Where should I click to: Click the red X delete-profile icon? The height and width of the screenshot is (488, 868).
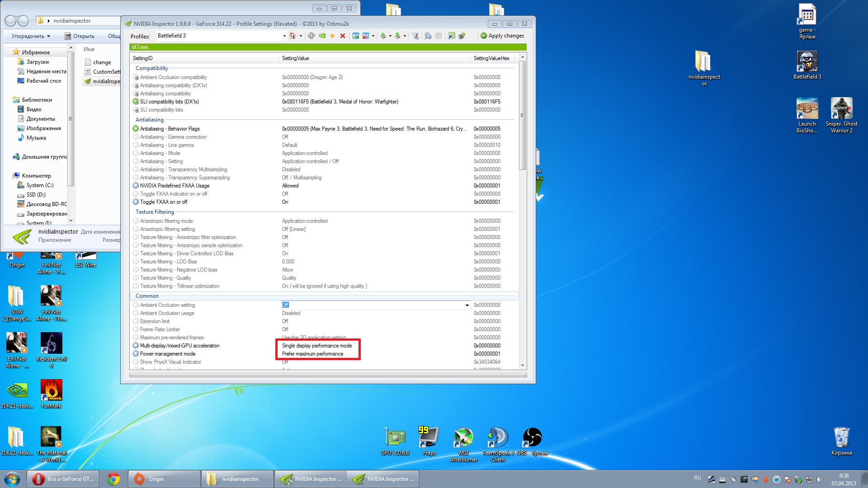(343, 36)
